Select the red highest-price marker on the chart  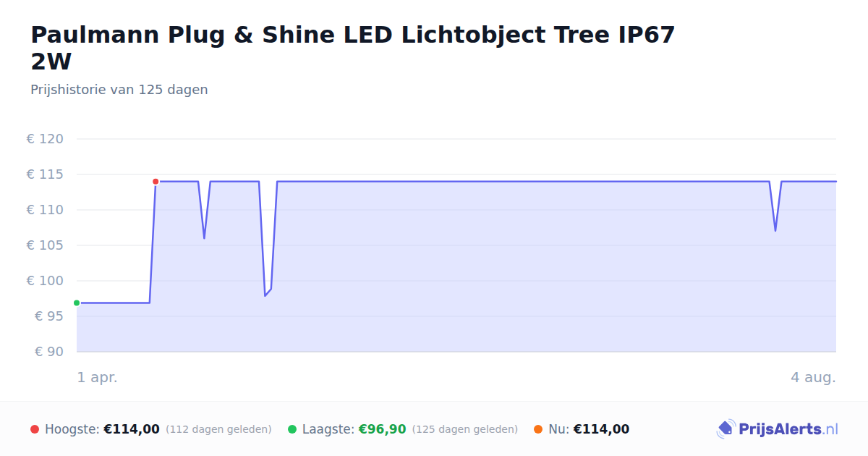click(156, 182)
